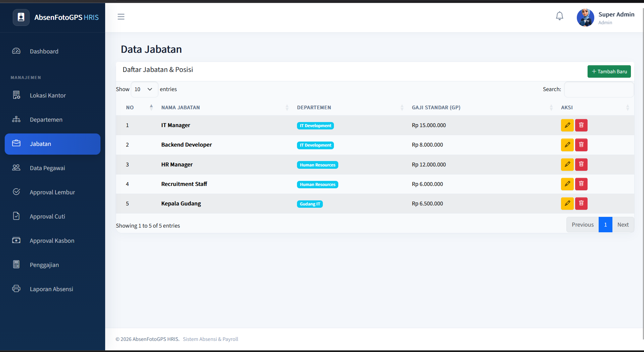Edit the Recruitment Staff position

tap(567, 184)
